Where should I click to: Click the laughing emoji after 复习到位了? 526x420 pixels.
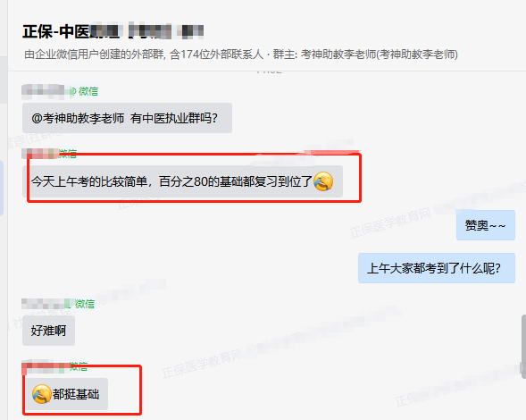(323, 181)
